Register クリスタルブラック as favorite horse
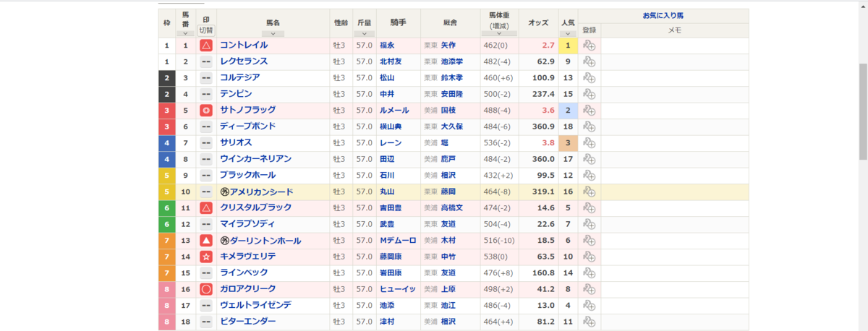This screenshot has height=331, width=868. click(589, 208)
